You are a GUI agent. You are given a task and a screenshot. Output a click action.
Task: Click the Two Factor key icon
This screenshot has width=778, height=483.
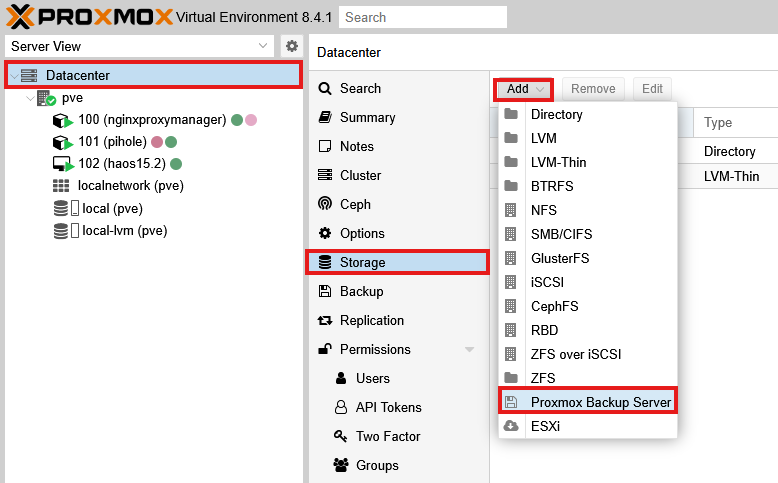340,436
